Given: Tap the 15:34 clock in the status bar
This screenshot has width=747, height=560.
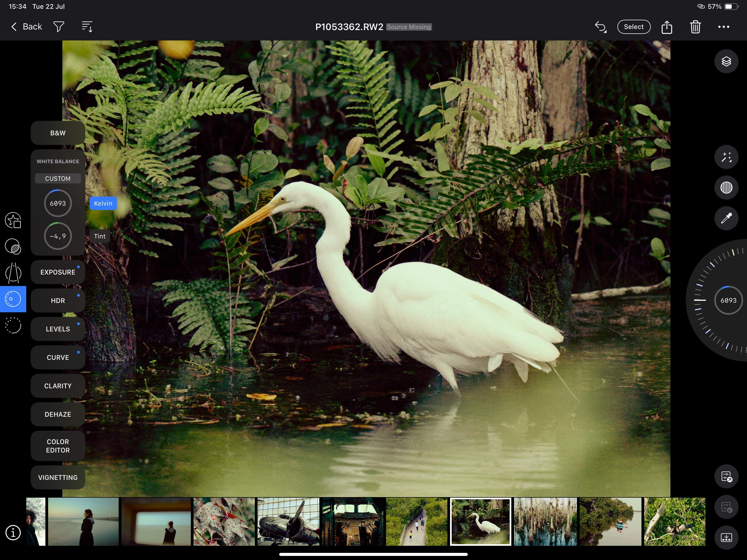Looking at the screenshot, I should coord(17,6).
